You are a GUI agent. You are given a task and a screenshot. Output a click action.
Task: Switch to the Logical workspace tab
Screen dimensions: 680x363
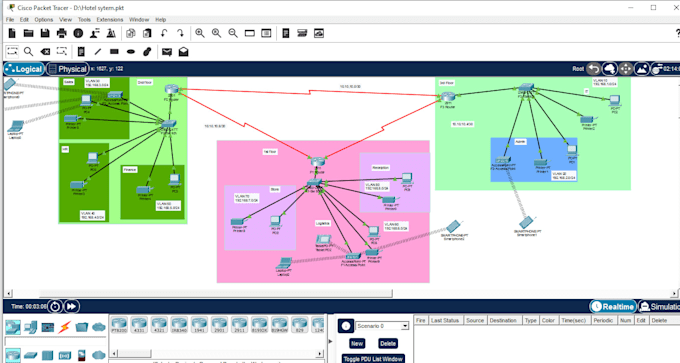pyautogui.click(x=24, y=69)
